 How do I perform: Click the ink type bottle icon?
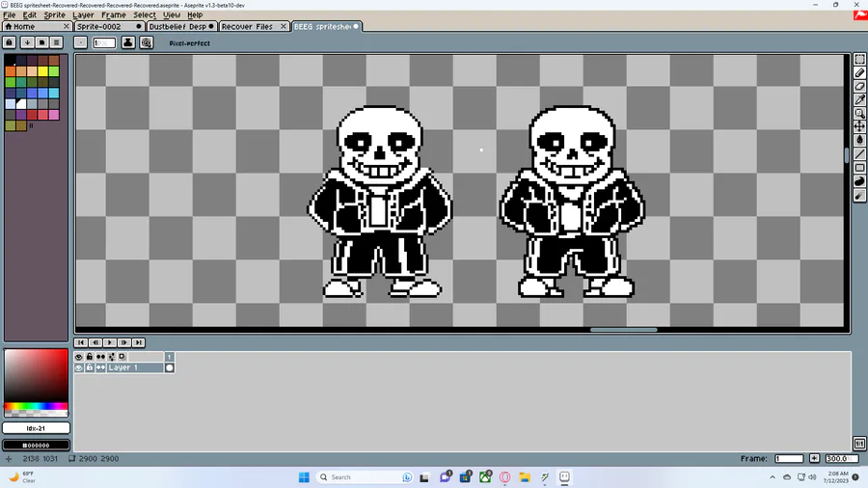click(128, 42)
